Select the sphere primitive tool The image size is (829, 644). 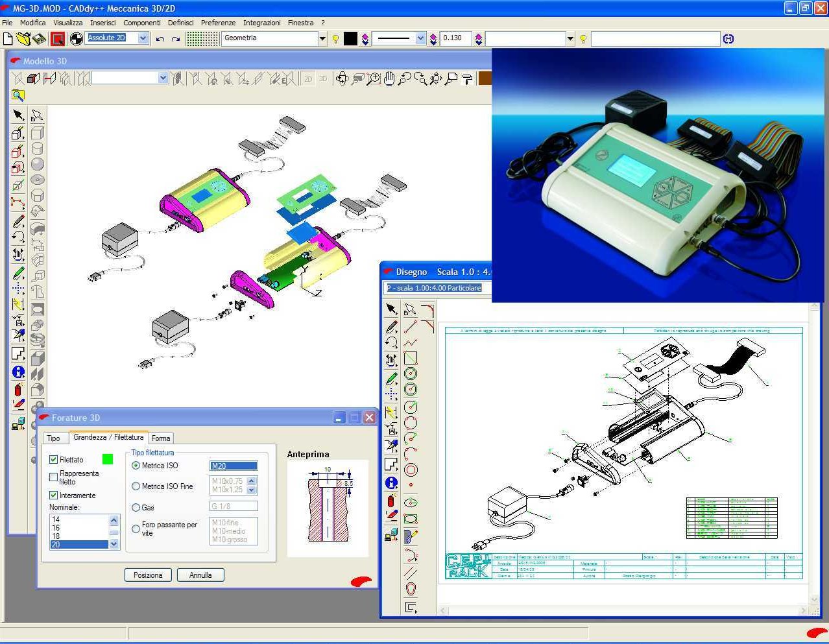[x=38, y=164]
